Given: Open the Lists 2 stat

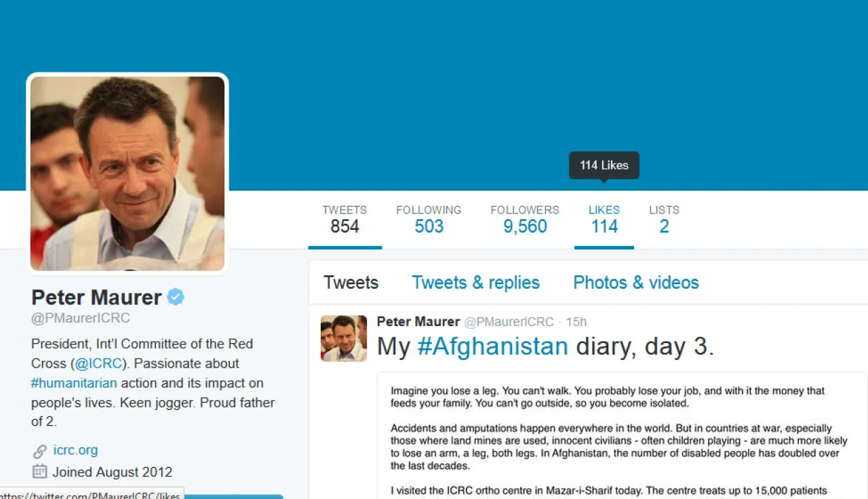Looking at the screenshot, I should (664, 219).
